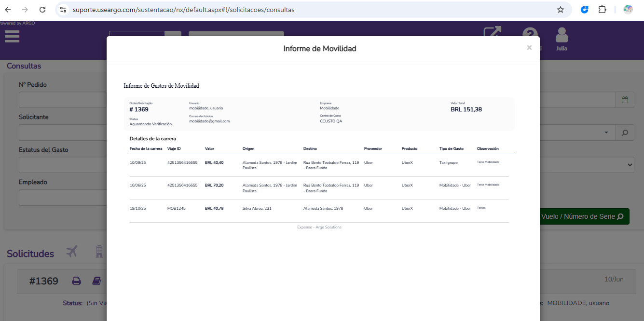Screen dimensions: 644x321
Task: Bookmark this page with the star icon
Action: tap(560, 10)
